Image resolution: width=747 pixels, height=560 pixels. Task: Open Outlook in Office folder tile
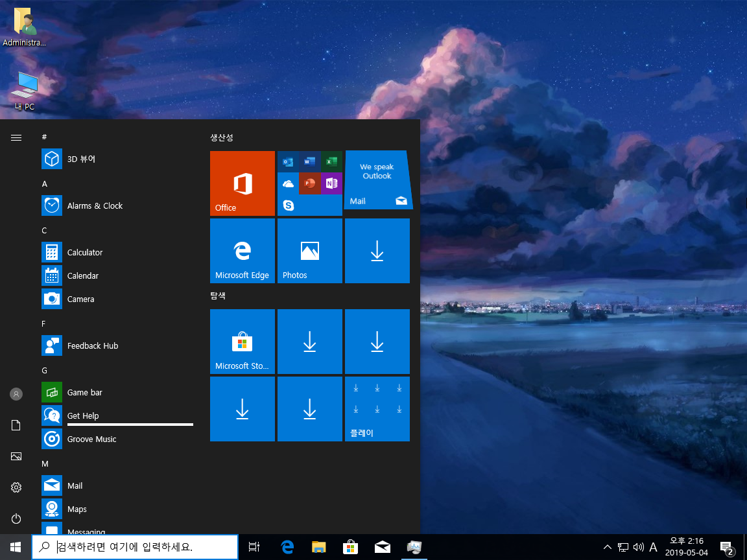pyautogui.click(x=288, y=162)
